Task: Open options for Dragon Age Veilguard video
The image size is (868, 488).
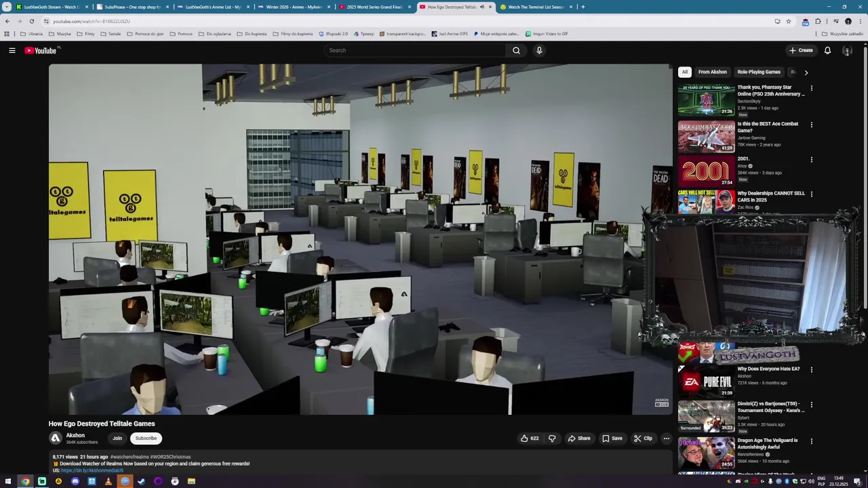Action: click(811, 441)
